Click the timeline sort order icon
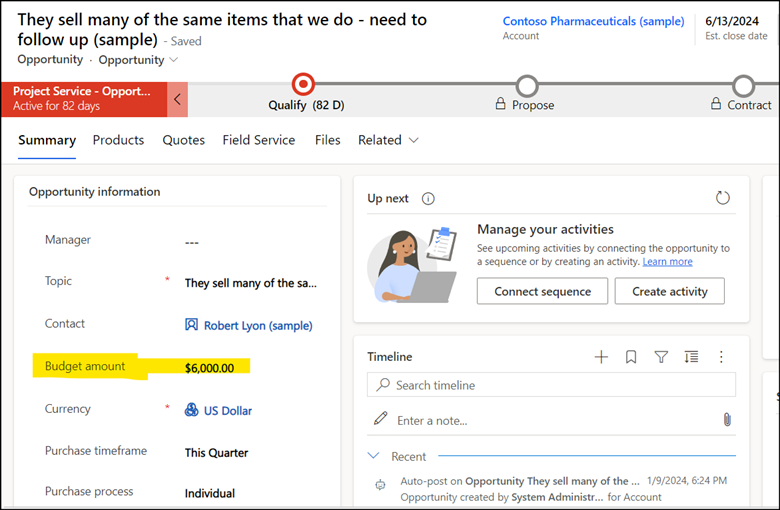The width and height of the screenshot is (780, 510). (x=691, y=357)
